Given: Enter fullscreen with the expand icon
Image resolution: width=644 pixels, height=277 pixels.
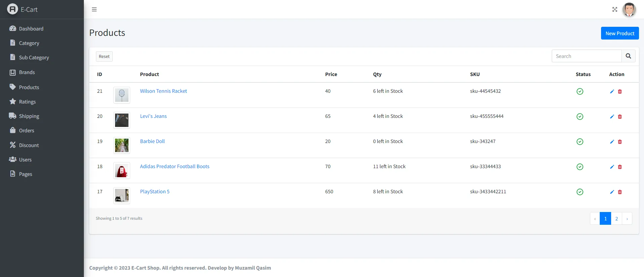Looking at the screenshot, I should (x=614, y=9).
